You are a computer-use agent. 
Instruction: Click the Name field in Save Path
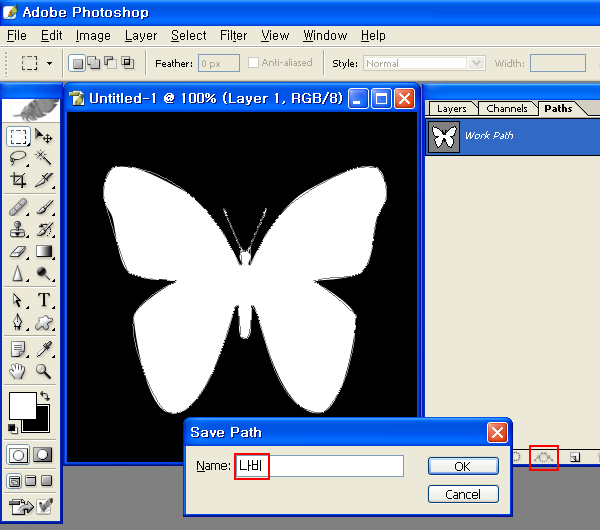tap(319, 466)
